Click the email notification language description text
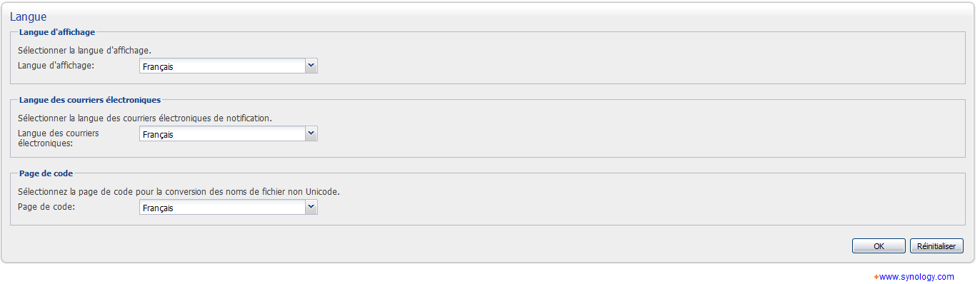This screenshot has width=980, height=284. tap(145, 118)
